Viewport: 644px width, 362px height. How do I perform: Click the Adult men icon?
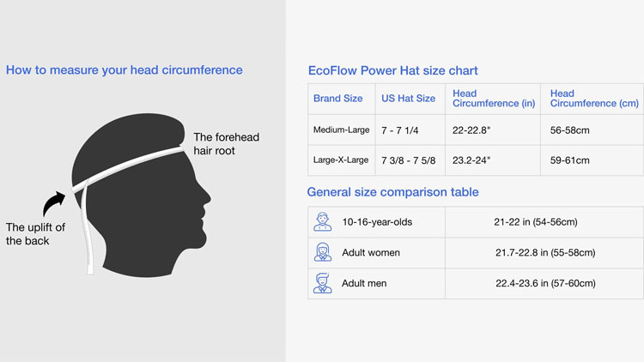tap(323, 282)
